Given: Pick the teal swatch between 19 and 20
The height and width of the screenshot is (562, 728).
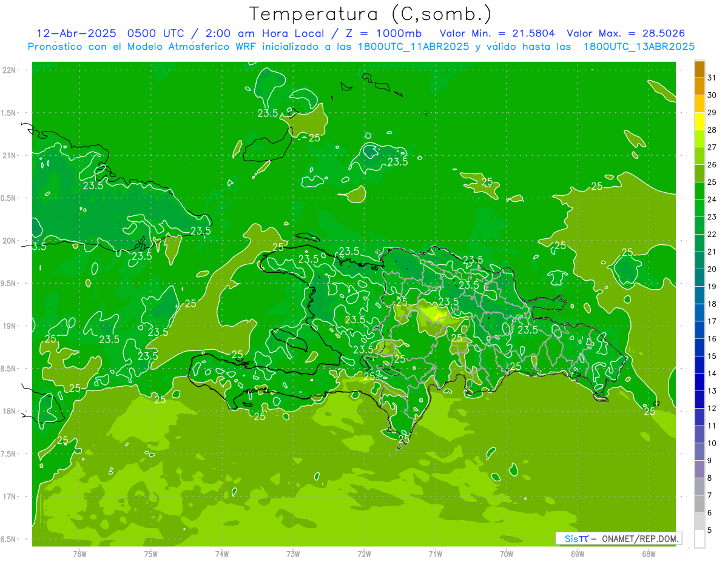Looking at the screenshot, I should (699, 278).
